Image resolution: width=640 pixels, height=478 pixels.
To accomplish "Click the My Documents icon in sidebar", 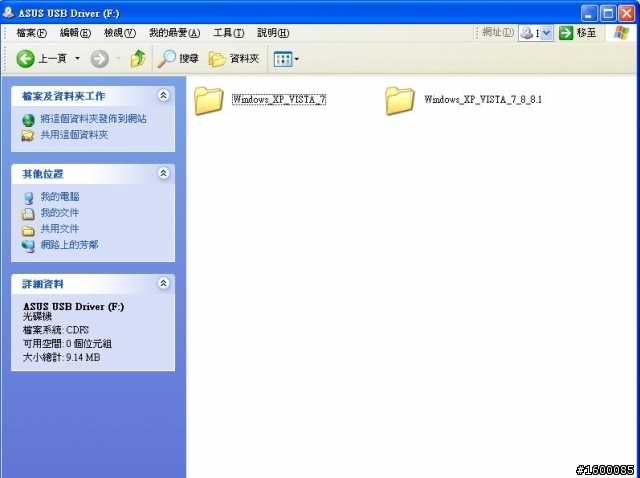I will [28, 214].
